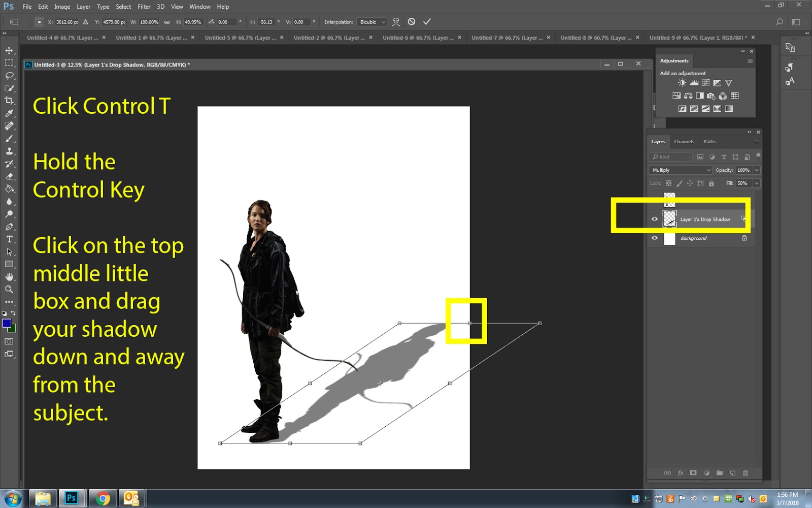Open the Multiply blend mode dropdown
The image size is (812, 508).
[x=680, y=170]
